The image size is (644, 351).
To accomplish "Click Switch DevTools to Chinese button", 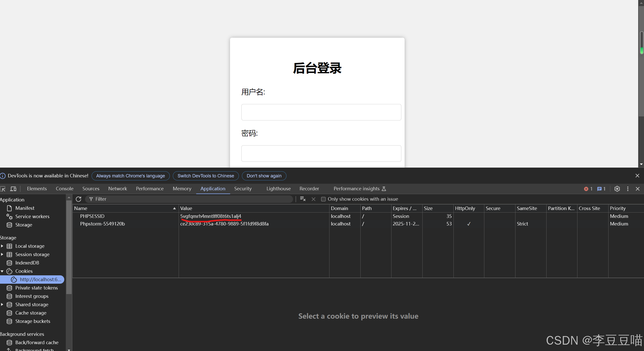I will click(x=205, y=176).
